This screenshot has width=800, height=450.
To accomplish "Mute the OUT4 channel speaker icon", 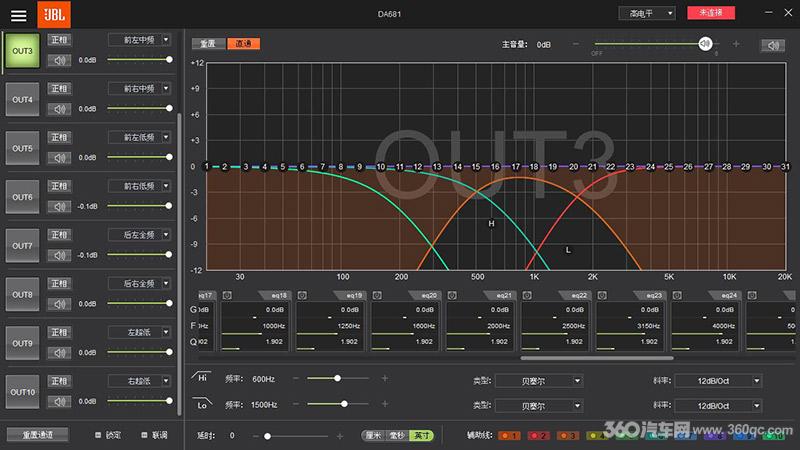I will pyautogui.click(x=59, y=109).
